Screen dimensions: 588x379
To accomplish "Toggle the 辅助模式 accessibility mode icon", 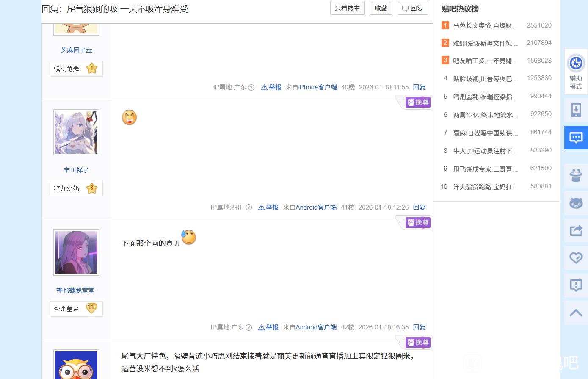I will tap(576, 71).
